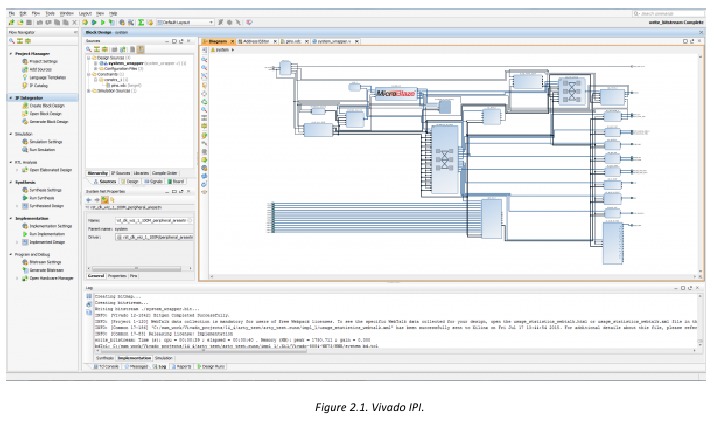The height and width of the screenshot is (428, 714).
Task: Click the save icon in main toolbar
Action: [29, 22]
